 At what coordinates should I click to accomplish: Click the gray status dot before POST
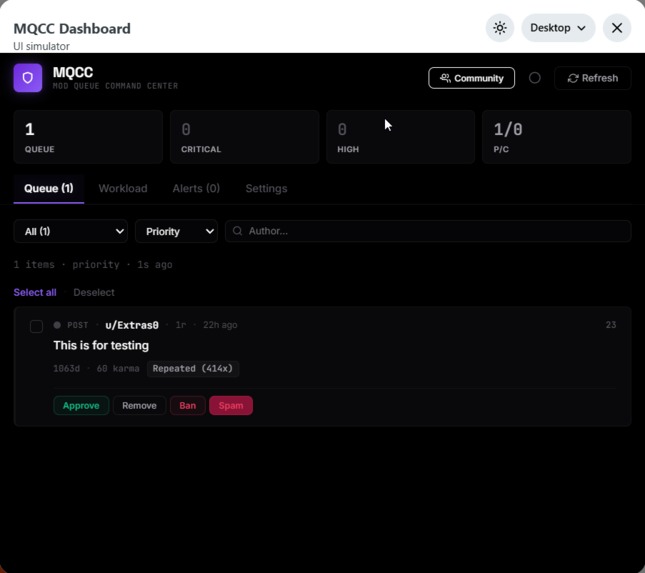pos(57,325)
